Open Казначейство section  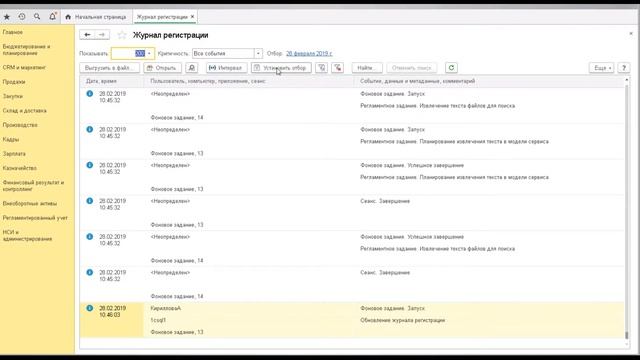tap(20, 168)
